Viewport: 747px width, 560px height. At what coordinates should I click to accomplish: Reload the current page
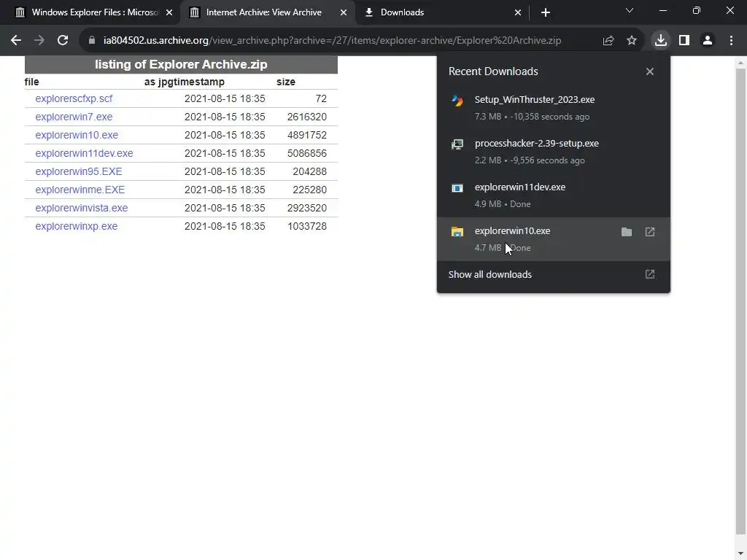point(63,41)
